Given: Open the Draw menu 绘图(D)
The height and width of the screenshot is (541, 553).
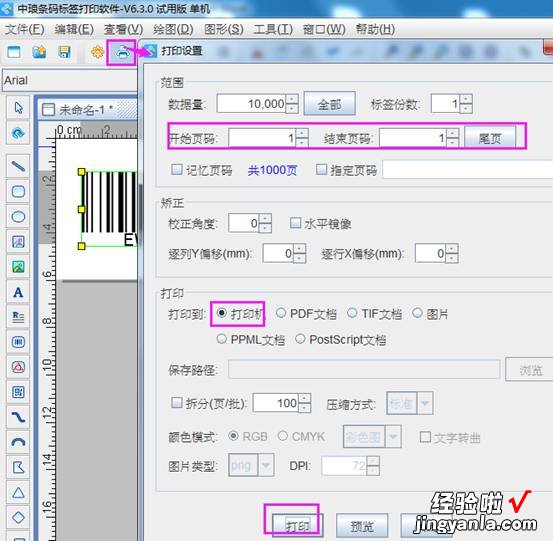Looking at the screenshot, I should point(173,29).
